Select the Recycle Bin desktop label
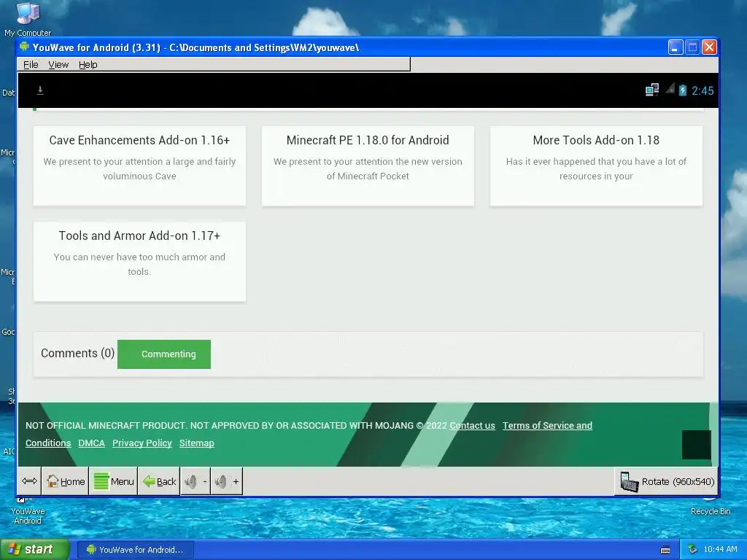Screen dimensions: 747x560 pyautogui.click(x=711, y=511)
